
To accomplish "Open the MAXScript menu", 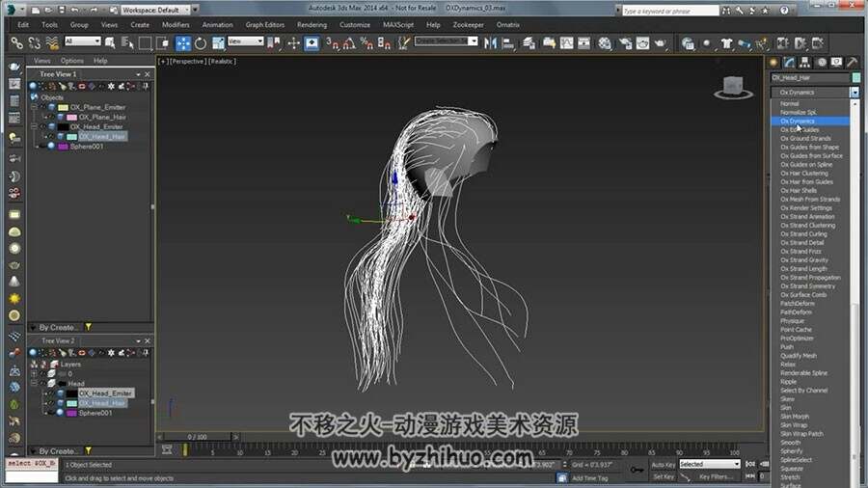I will coord(398,25).
